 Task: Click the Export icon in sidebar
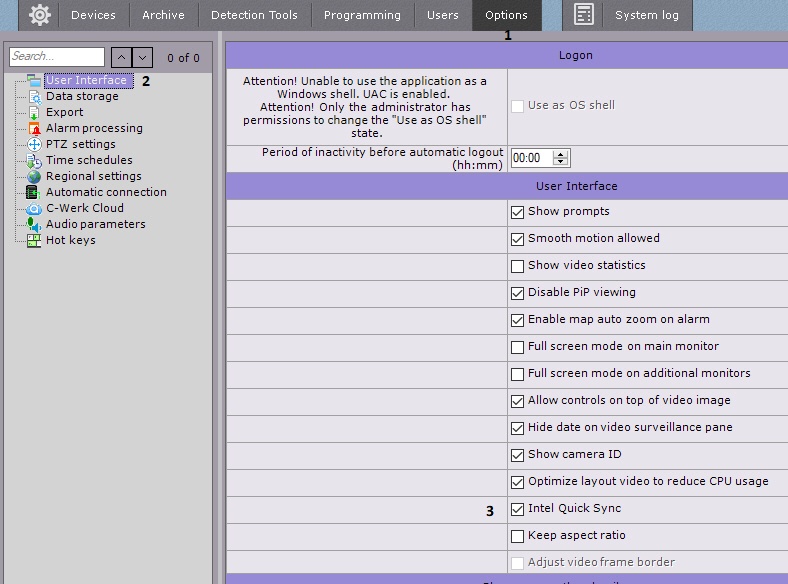pos(34,113)
